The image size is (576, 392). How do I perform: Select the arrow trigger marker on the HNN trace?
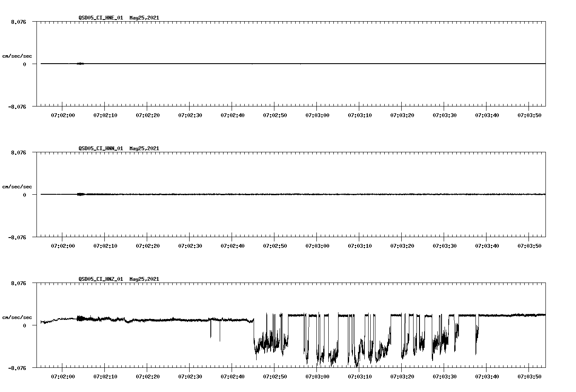[80, 194]
